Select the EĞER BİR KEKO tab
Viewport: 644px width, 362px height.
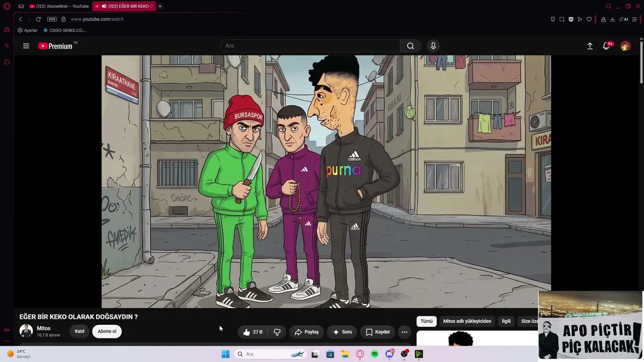124,7
